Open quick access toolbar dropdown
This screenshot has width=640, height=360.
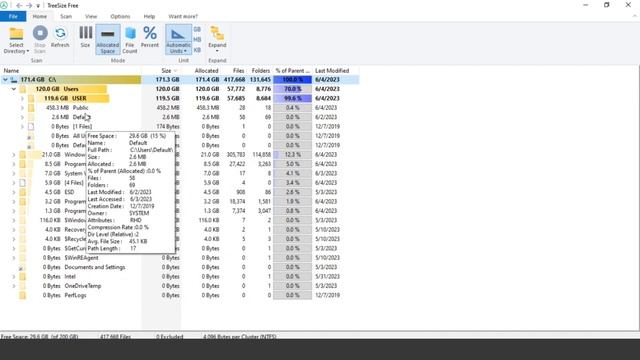(x=38, y=6)
